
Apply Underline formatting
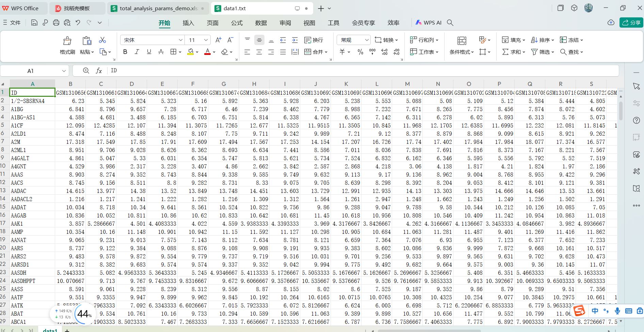[149, 52]
